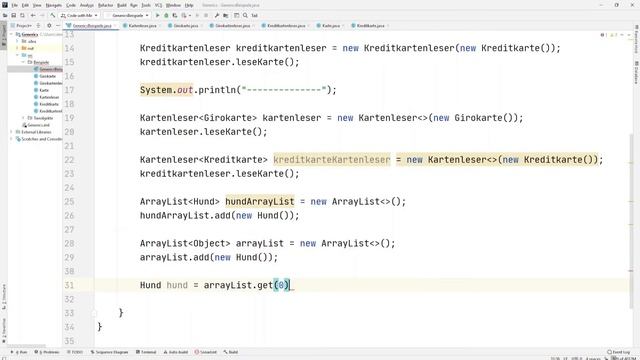Navigate back with the left arrow icon
Screen dimensions: 640x360
[33, 16]
